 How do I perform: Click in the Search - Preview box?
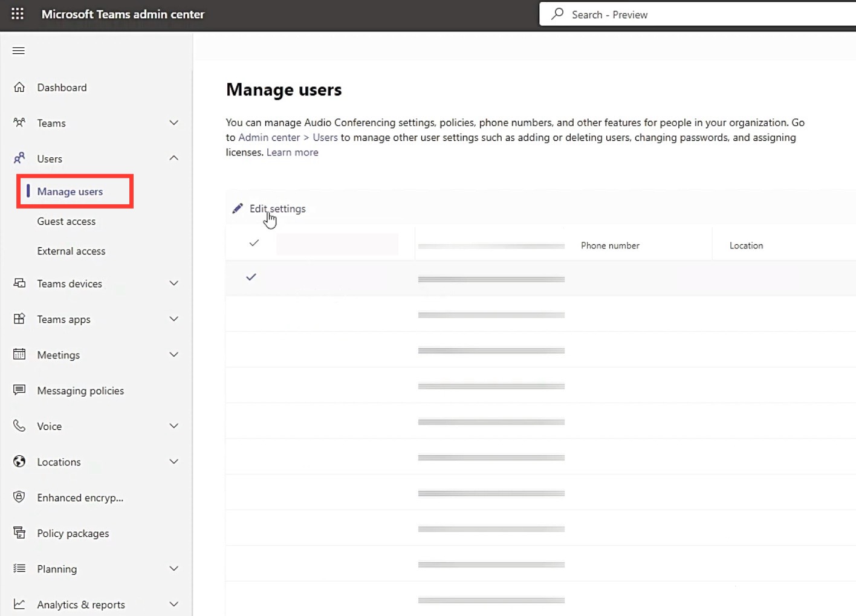(x=698, y=14)
